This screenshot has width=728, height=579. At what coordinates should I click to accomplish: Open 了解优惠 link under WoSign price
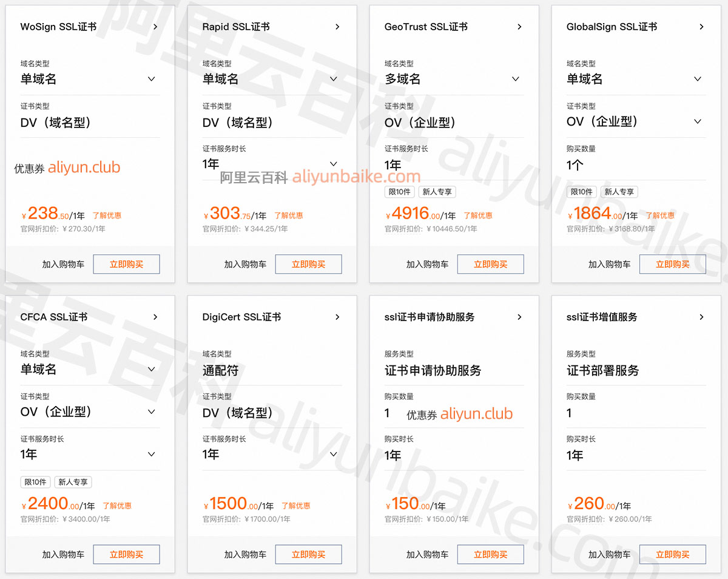[x=107, y=215]
